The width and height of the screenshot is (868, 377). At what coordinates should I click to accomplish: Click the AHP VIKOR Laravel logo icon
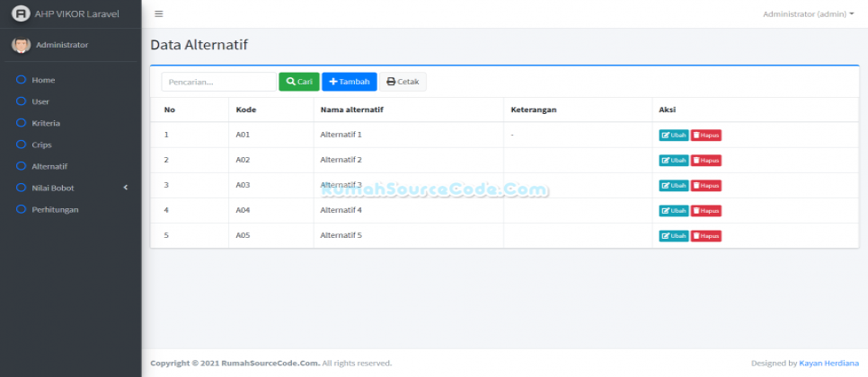(20, 14)
